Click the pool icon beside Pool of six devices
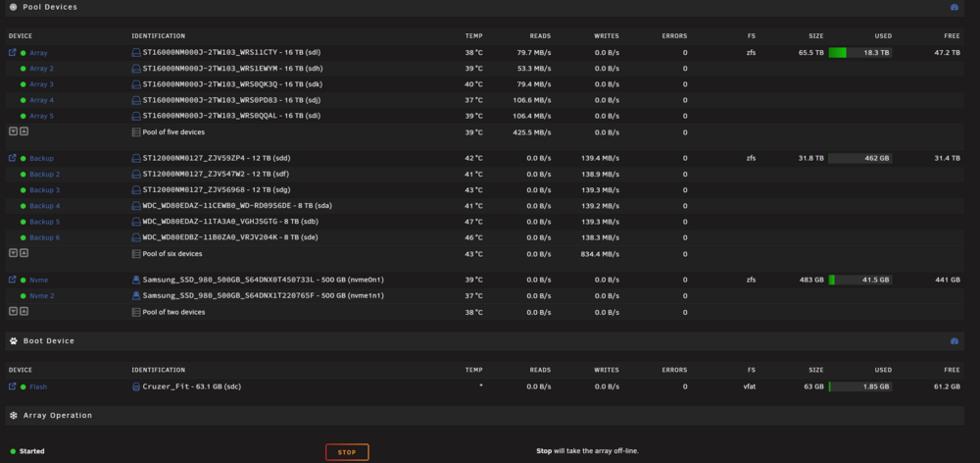The width and height of the screenshot is (980, 463). tap(136, 254)
